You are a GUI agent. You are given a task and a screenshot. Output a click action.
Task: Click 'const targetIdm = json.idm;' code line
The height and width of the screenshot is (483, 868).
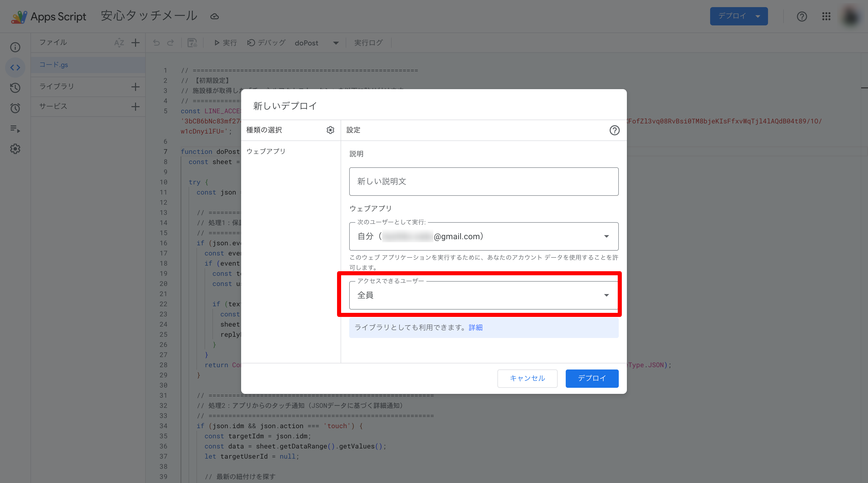click(x=257, y=436)
